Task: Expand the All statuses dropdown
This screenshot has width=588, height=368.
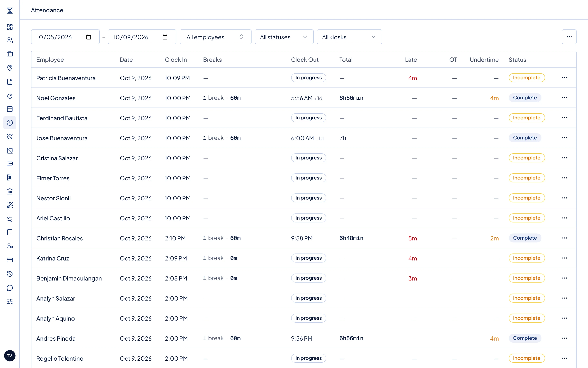Action: pos(284,37)
